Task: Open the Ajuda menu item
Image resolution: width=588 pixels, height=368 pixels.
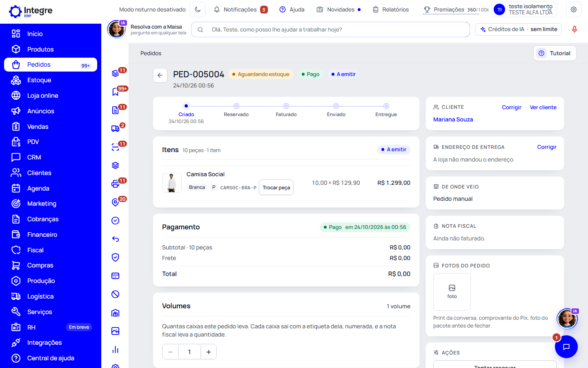Action: click(292, 9)
